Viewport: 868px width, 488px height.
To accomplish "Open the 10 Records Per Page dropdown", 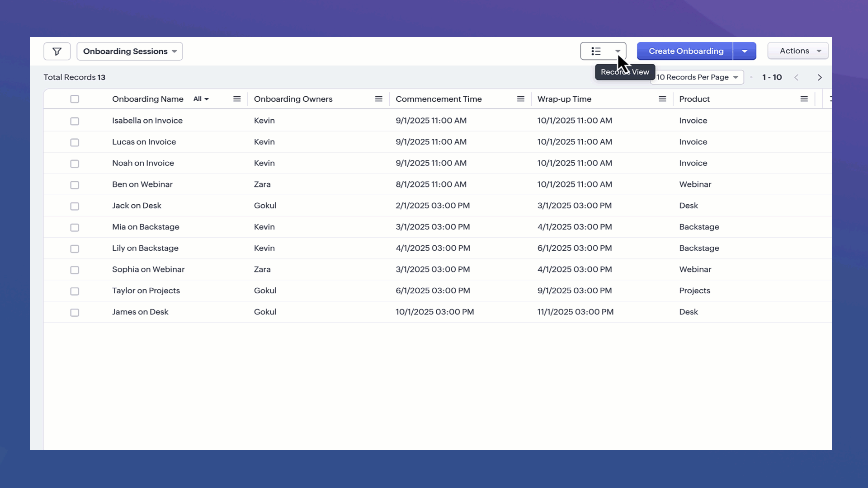I will tap(697, 77).
